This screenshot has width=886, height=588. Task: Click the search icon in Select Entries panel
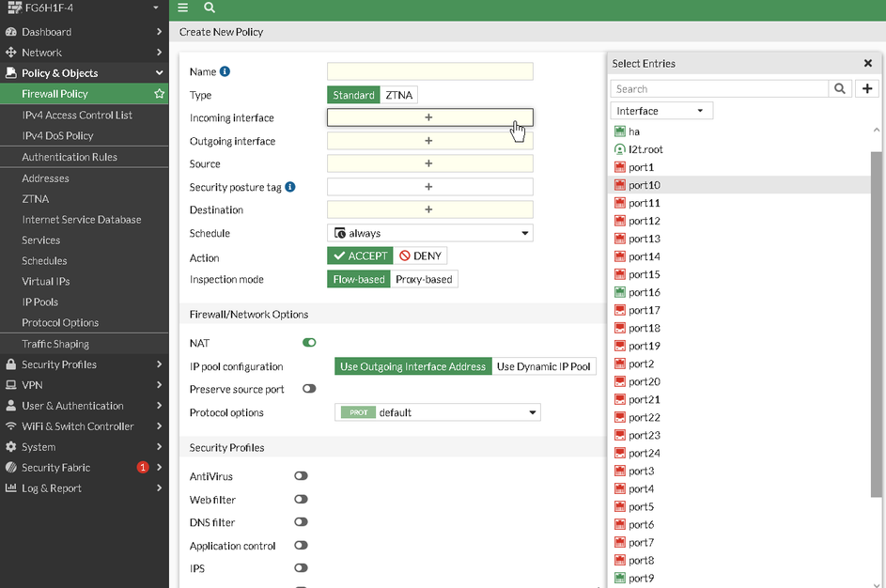tap(840, 88)
